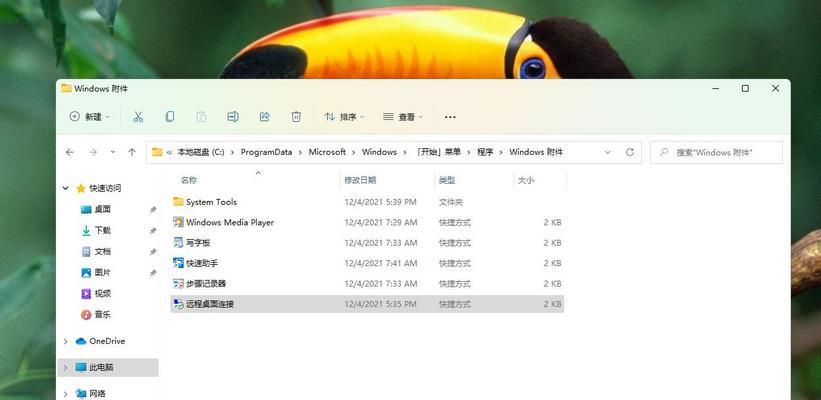Click pin icon next to 桌面
Viewport: 821px width, 400px height.
coord(153,209)
